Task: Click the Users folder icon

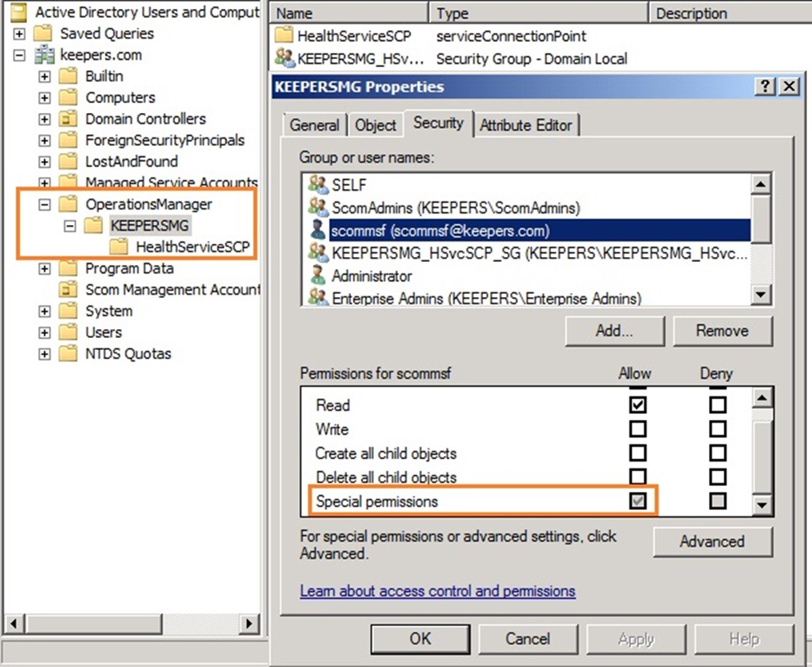Action: point(69,332)
